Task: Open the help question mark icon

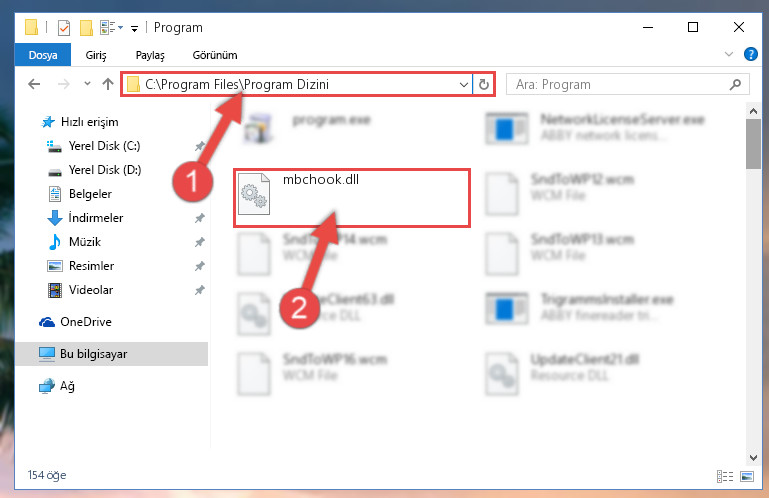Action: coord(750,54)
